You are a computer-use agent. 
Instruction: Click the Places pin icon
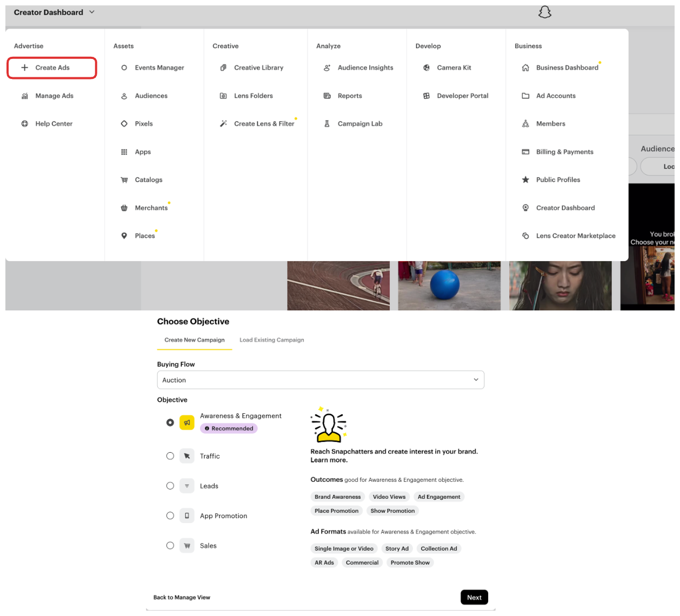[124, 236]
